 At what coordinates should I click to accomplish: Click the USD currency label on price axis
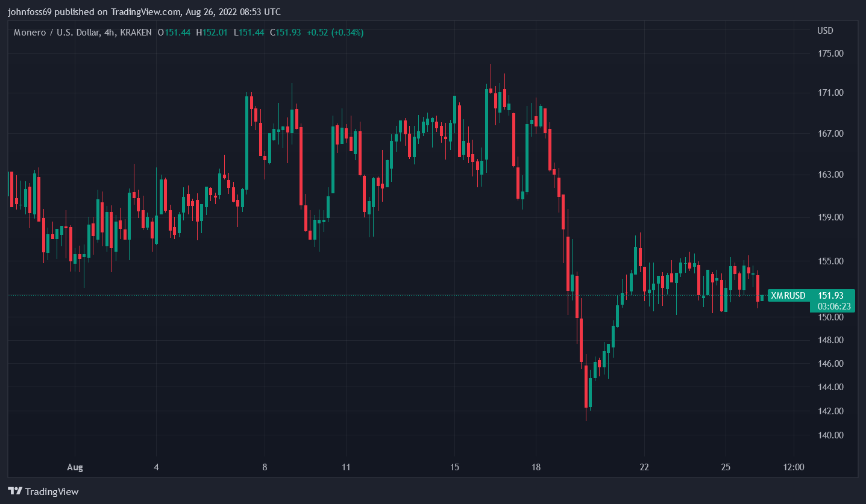[x=825, y=31]
